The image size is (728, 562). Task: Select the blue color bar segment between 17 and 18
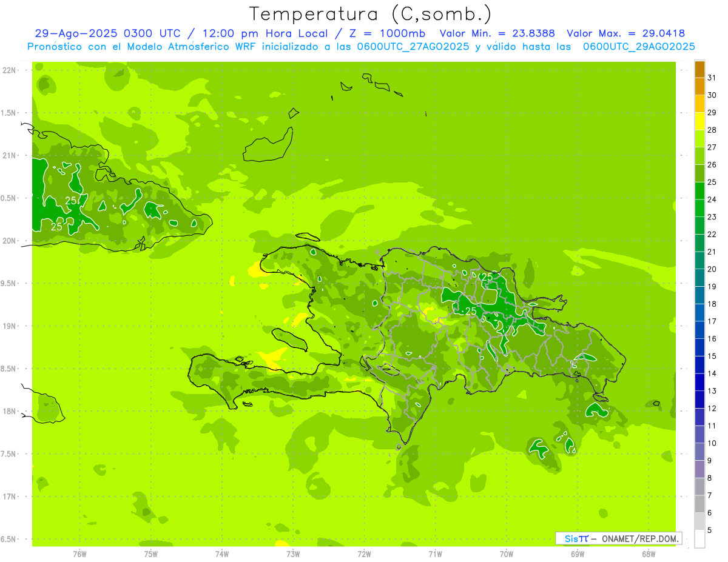699,312
